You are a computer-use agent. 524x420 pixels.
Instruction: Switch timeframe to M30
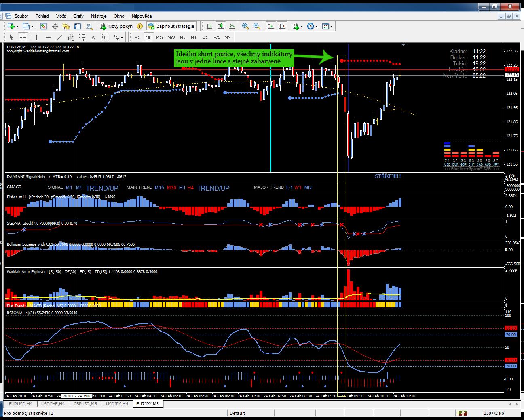171,37
